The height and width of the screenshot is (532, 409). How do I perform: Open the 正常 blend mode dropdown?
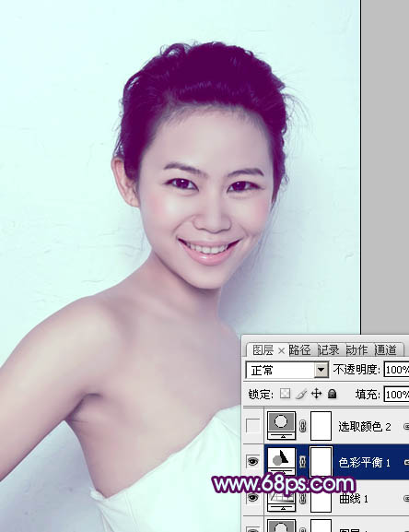tap(287, 370)
